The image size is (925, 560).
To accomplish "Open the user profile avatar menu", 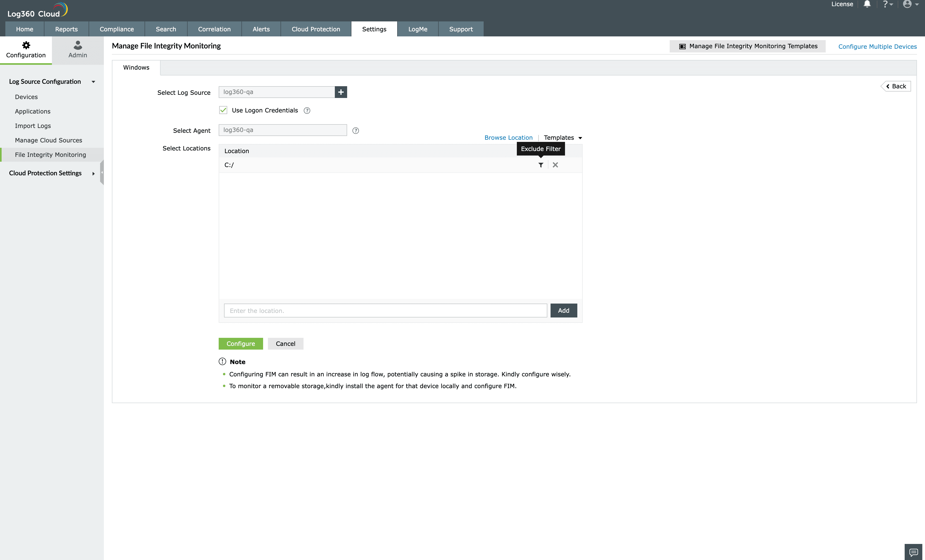I will pos(907,4).
